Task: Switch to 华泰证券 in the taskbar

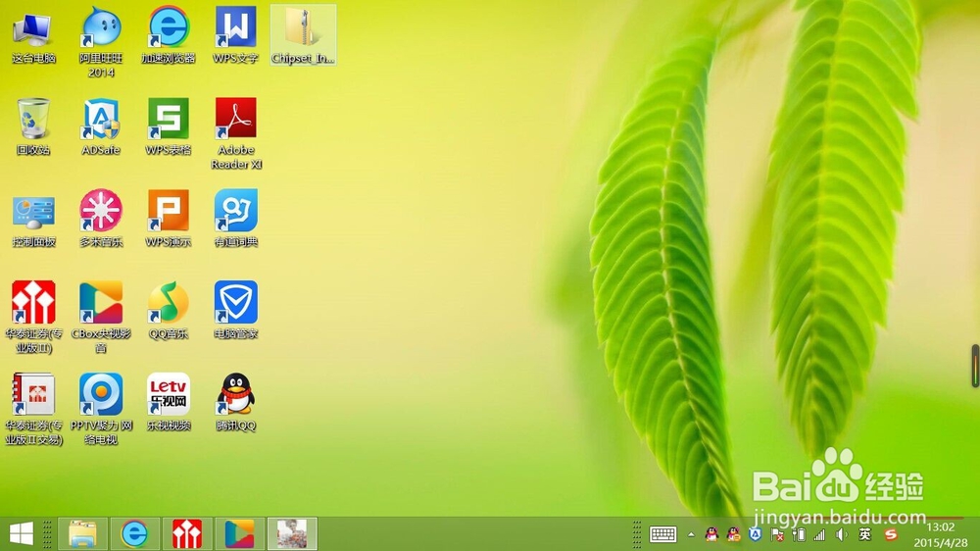Action: point(187,534)
